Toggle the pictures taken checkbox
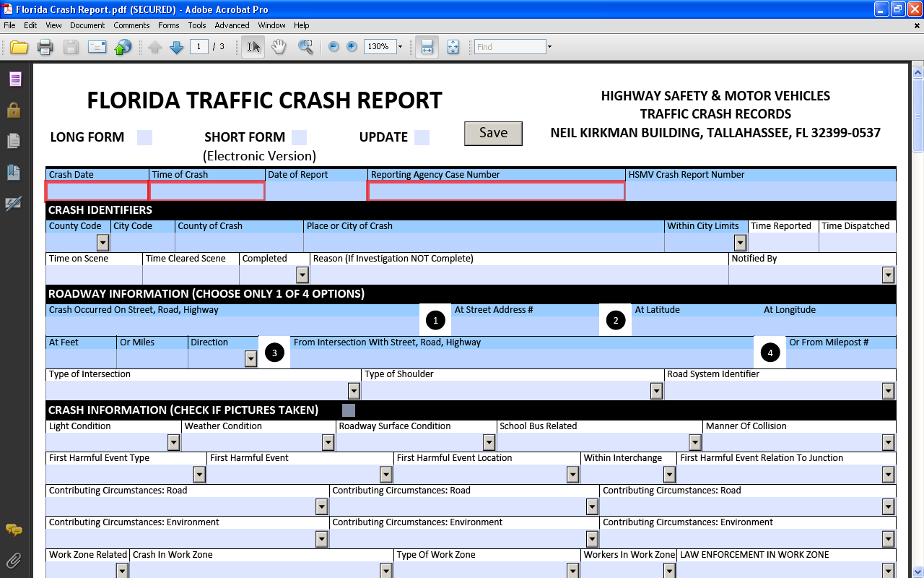The image size is (924, 578). click(349, 410)
